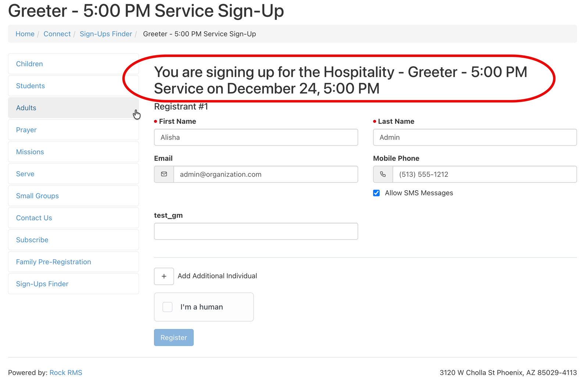Click the phone icon beside Mobile Phone
Viewport: 588px width, 379px height.
[x=383, y=174]
